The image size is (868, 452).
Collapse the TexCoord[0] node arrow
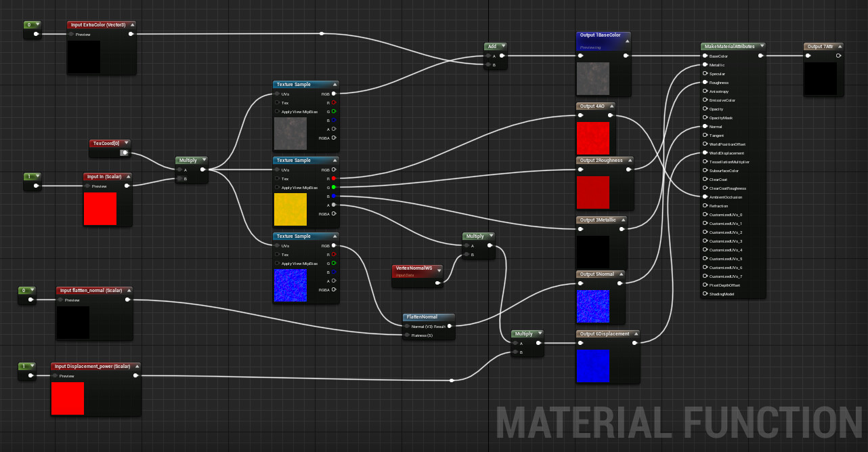point(127,143)
